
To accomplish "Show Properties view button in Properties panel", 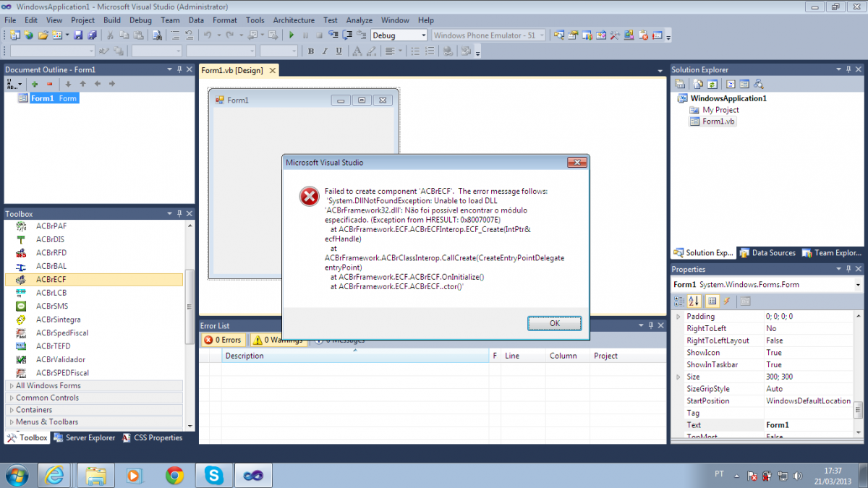I will coord(712,301).
